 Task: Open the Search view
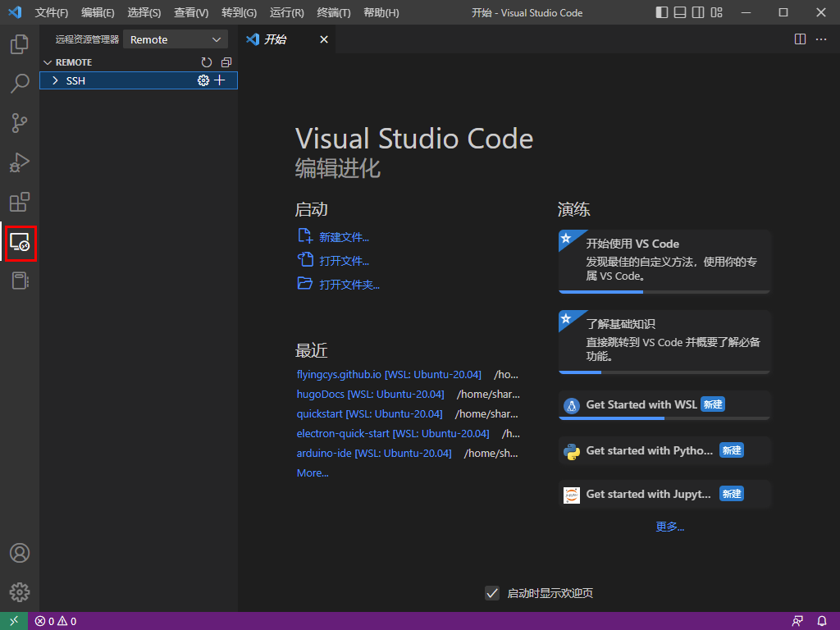click(x=20, y=83)
